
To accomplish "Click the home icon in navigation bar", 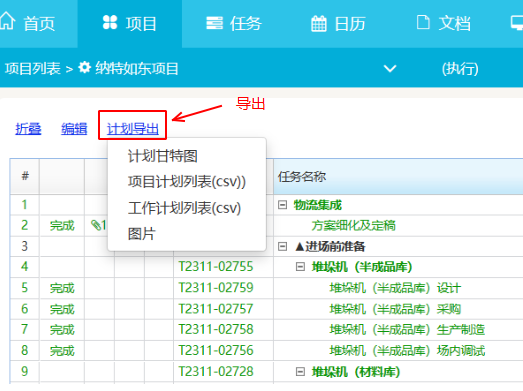I will tap(8, 21).
